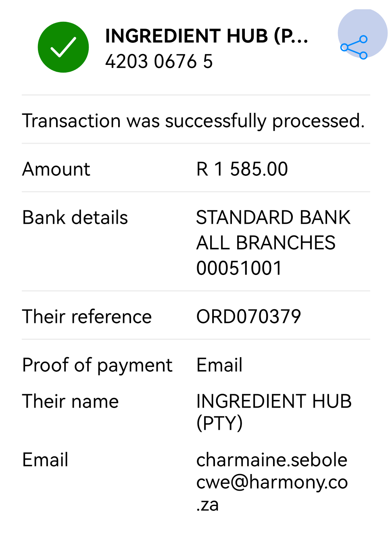This screenshot has width=392, height=537.
Task: Select the Their name label
Action: (70, 401)
